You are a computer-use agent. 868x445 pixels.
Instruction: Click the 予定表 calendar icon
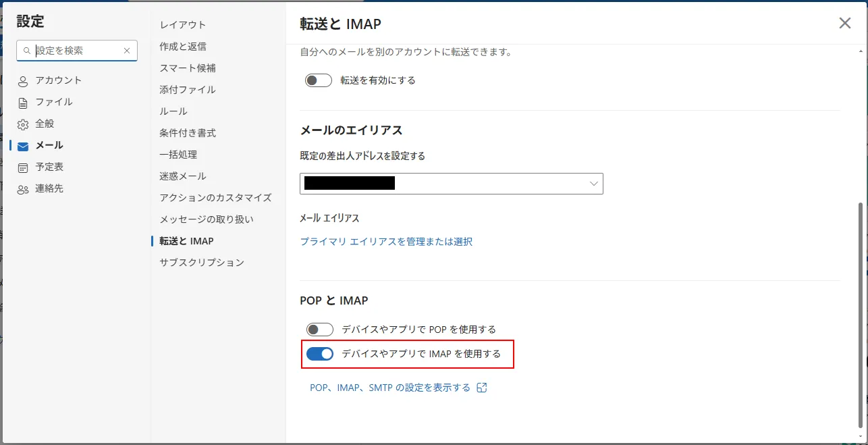[24, 167]
